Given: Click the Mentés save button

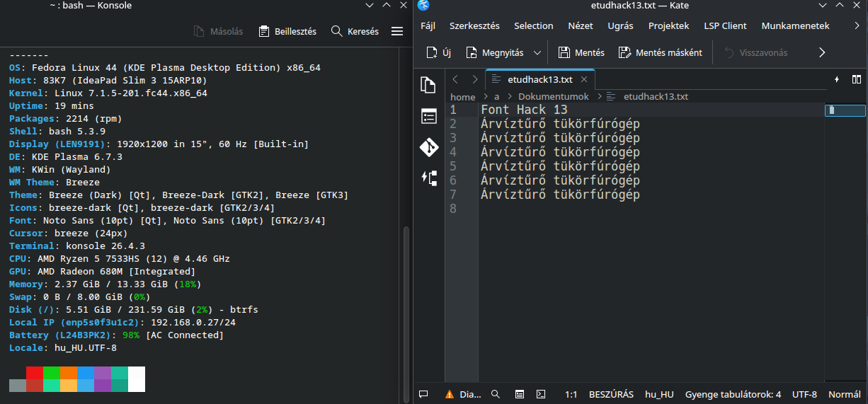Looking at the screenshot, I should pos(581,52).
